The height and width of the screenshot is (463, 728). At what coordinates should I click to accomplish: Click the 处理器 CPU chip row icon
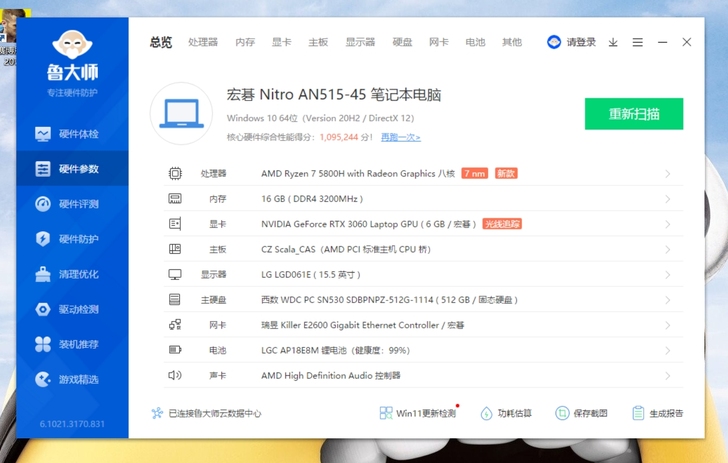point(175,174)
